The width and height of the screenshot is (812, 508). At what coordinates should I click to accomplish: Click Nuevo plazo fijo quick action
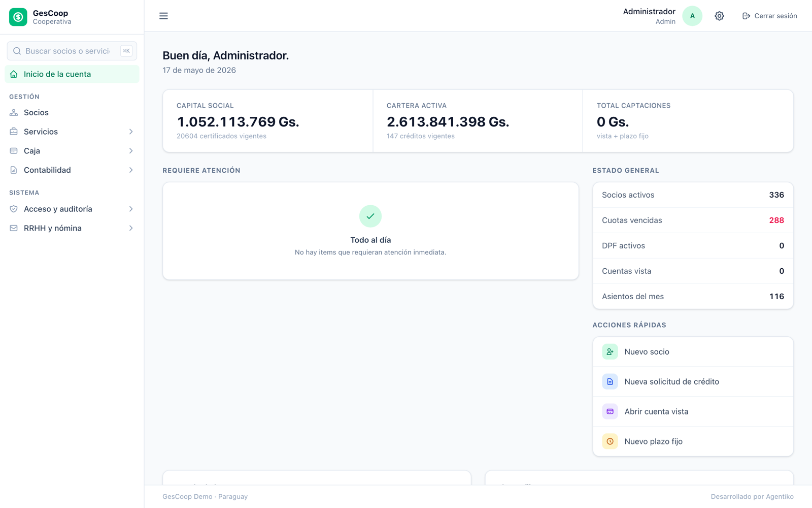(693, 441)
